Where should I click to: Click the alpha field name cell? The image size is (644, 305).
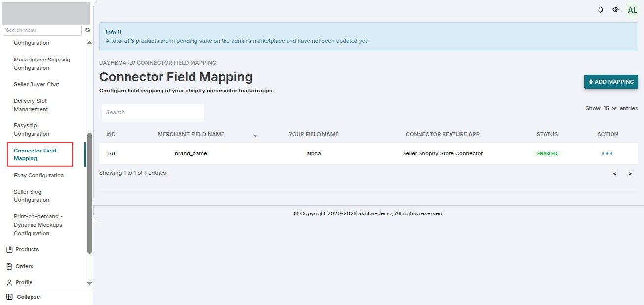314,153
